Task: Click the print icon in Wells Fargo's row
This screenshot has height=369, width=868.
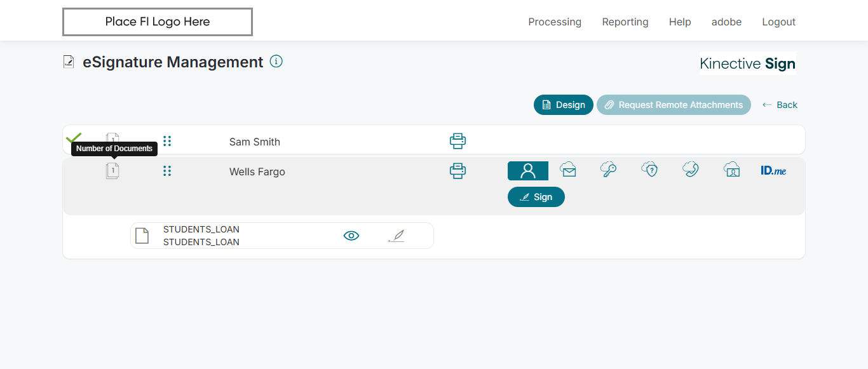Action: (x=458, y=171)
